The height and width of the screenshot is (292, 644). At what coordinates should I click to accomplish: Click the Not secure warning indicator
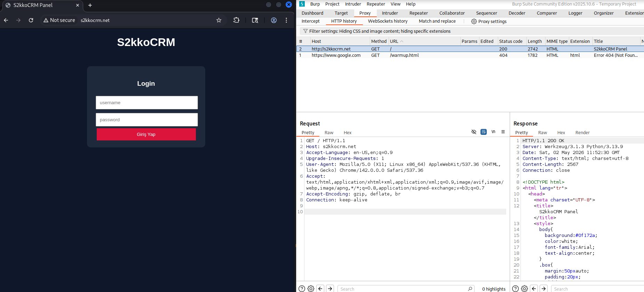tap(59, 20)
